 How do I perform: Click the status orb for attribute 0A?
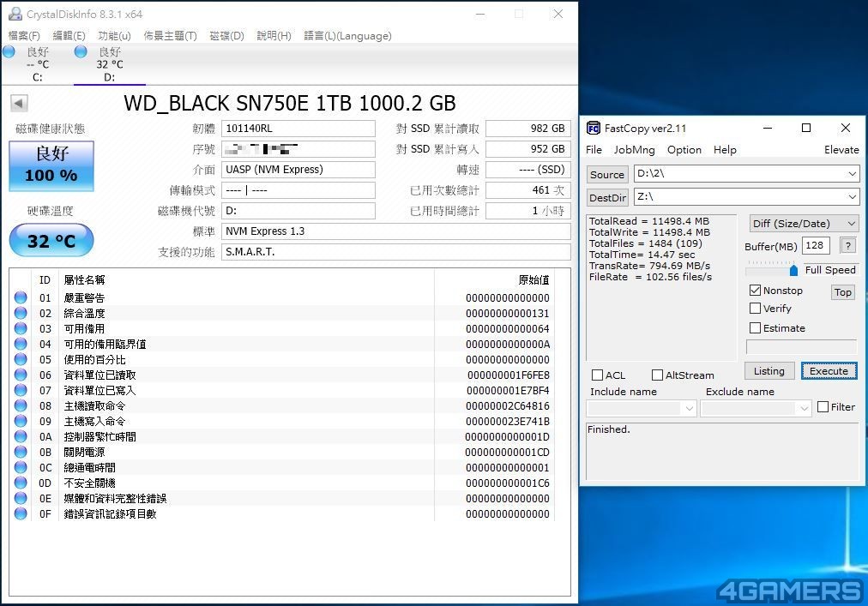[21, 436]
